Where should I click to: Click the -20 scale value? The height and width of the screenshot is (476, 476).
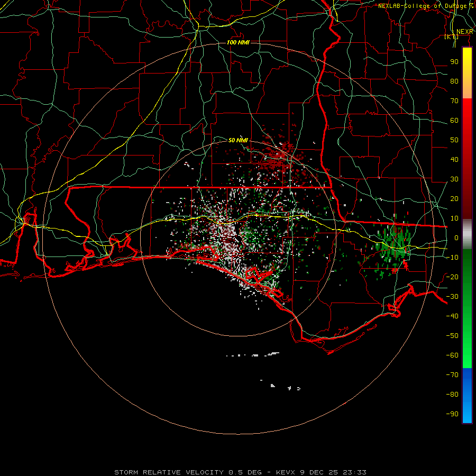452,277
